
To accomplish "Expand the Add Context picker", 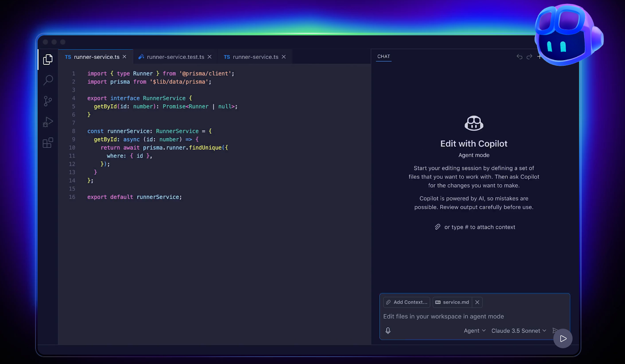I will [406, 302].
